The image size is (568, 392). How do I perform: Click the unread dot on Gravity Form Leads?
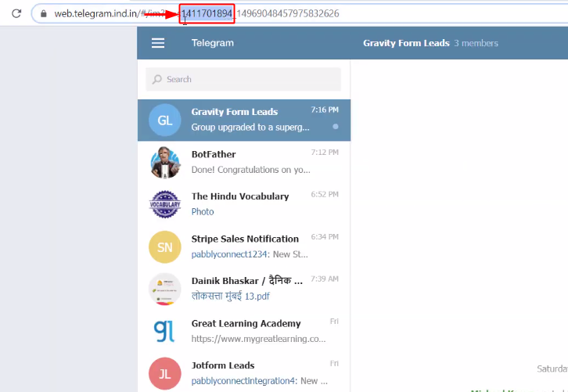coord(336,127)
